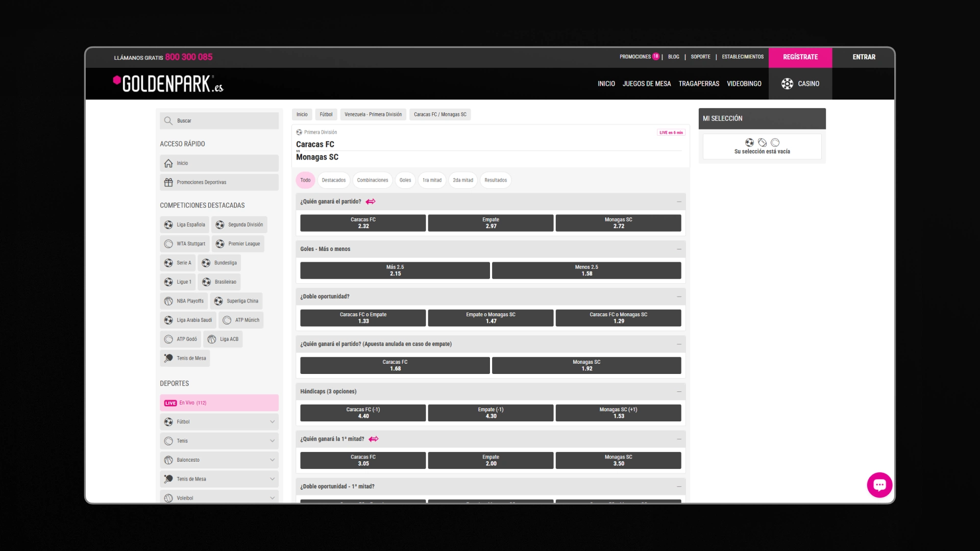Open the Videobingo menu item

[x=744, y=84]
